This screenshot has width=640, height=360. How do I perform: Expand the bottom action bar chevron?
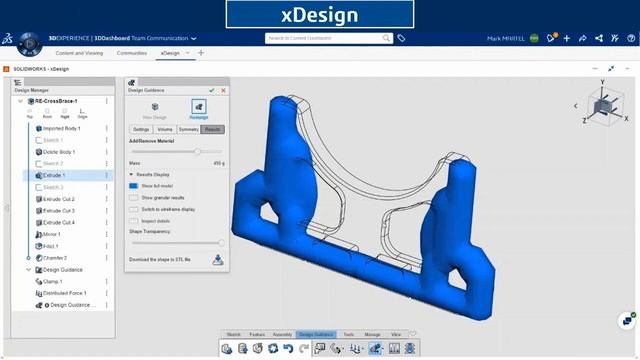pyautogui.click(x=413, y=333)
